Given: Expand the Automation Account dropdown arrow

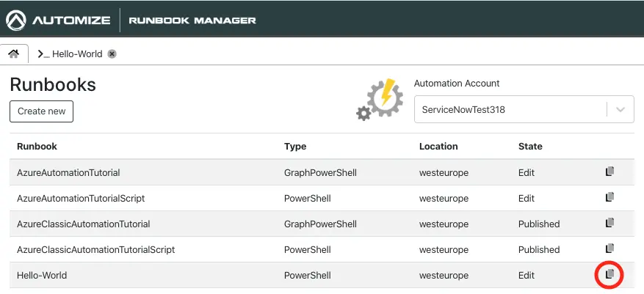Looking at the screenshot, I should (x=621, y=110).
